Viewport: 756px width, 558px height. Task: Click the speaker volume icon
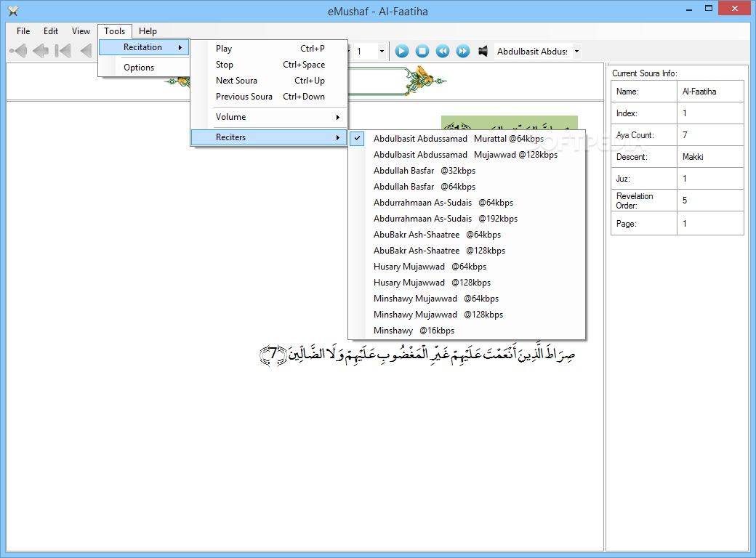tap(483, 51)
